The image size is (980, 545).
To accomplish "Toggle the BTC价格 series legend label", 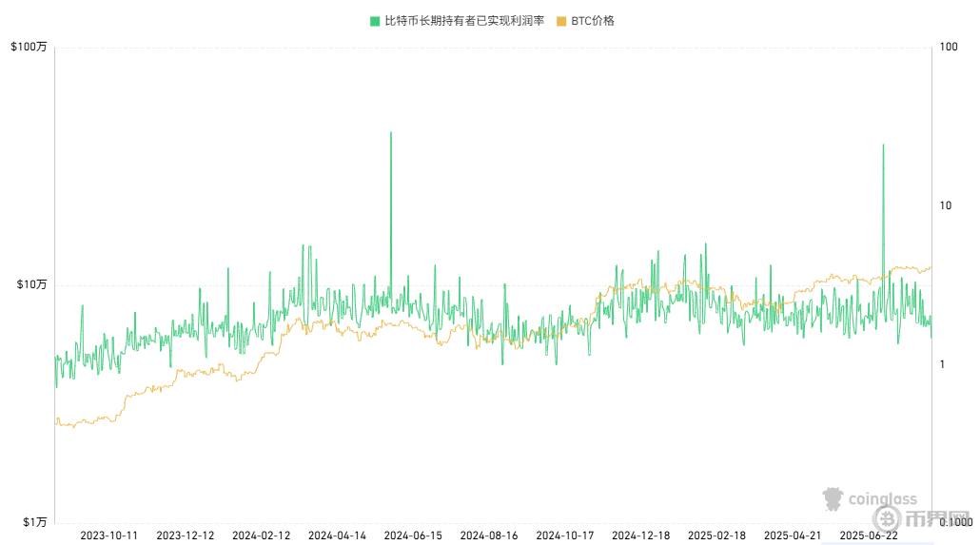I will pos(592,21).
